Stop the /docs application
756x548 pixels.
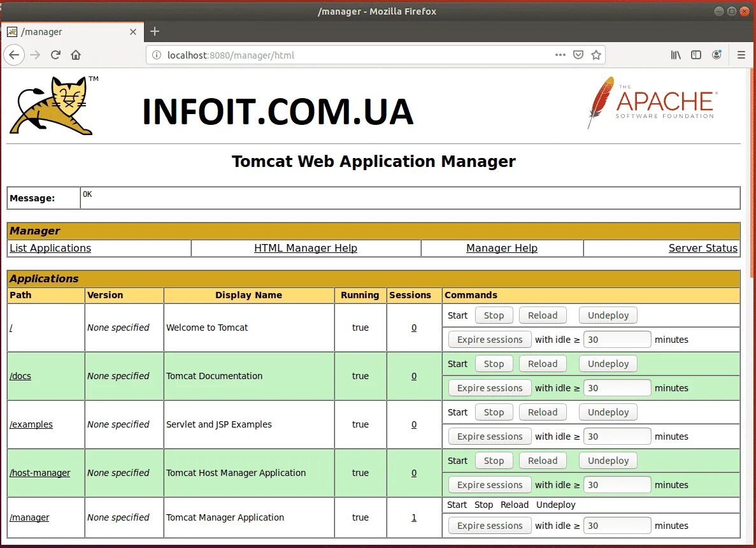[494, 364]
